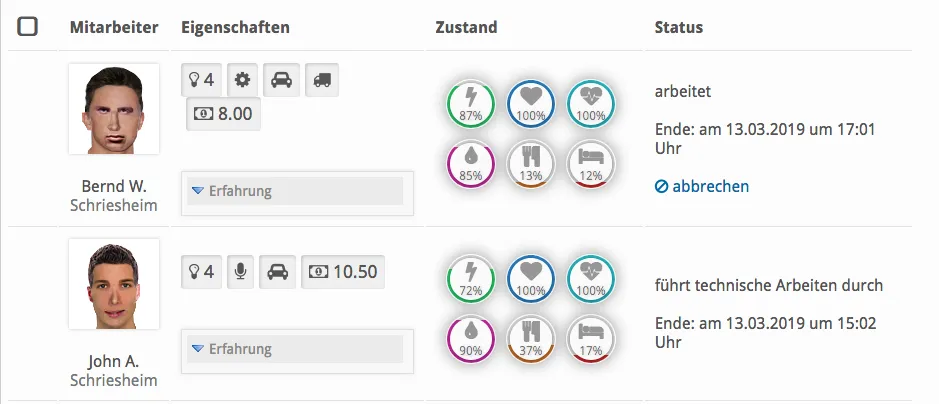Open Bernd W.'s portrait photo
This screenshot has width=939, height=404.
(x=114, y=109)
